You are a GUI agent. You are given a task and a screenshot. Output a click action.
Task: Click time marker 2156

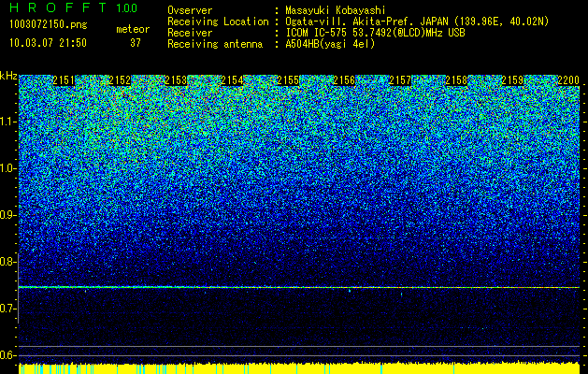(x=344, y=80)
